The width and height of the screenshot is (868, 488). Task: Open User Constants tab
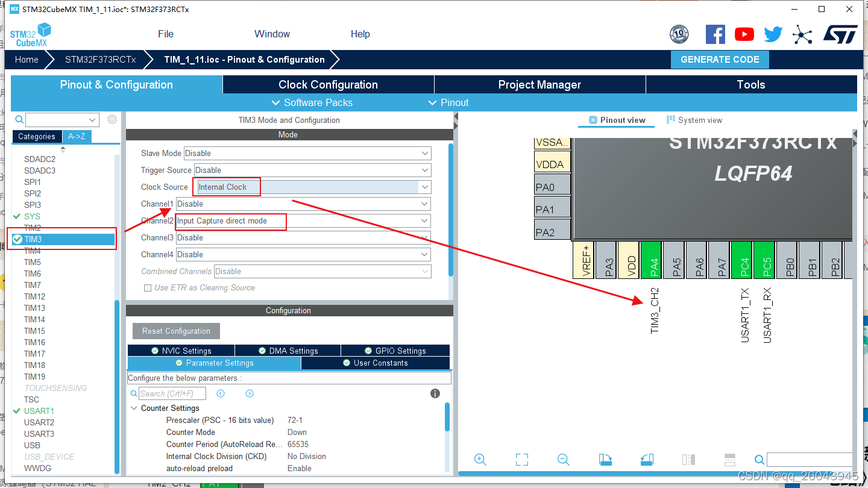click(x=376, y=363)
